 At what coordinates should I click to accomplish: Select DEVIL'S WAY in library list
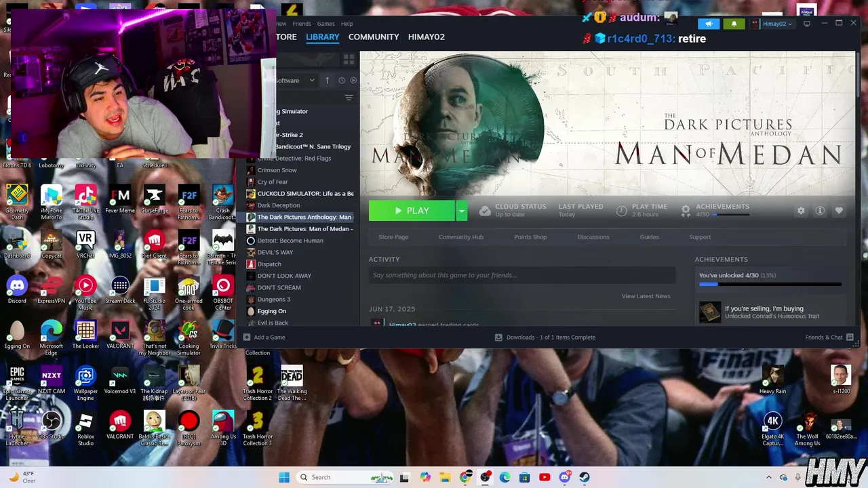275,252
